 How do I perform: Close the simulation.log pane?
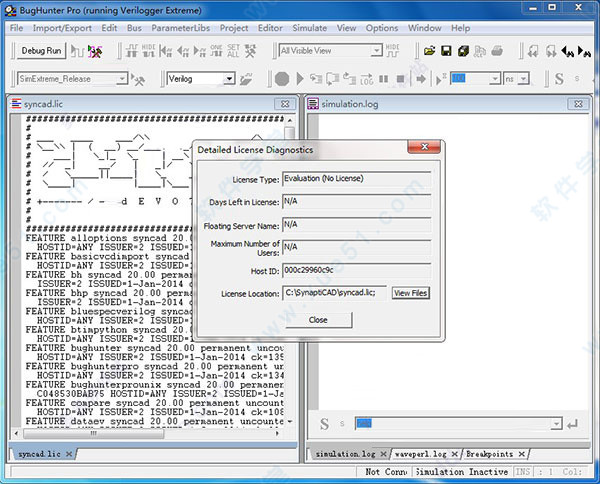[579, 104]
